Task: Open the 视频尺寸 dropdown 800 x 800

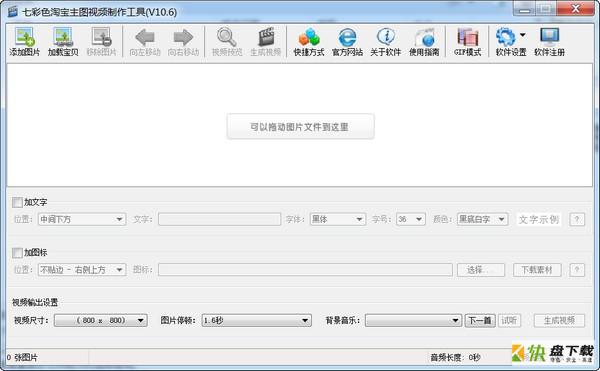Action: pos(101,320)
